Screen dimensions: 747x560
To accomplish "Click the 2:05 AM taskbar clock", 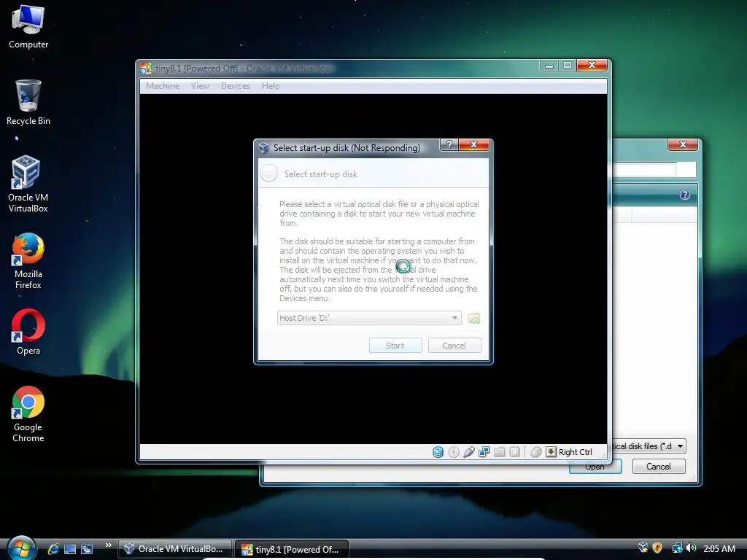I will (719, 549).
